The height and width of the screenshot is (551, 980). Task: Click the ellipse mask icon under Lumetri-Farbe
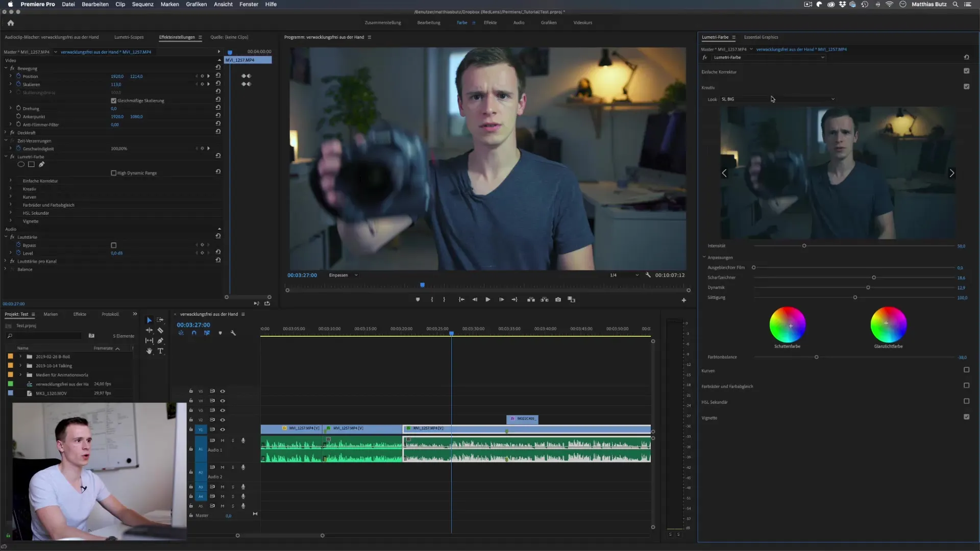21,164
